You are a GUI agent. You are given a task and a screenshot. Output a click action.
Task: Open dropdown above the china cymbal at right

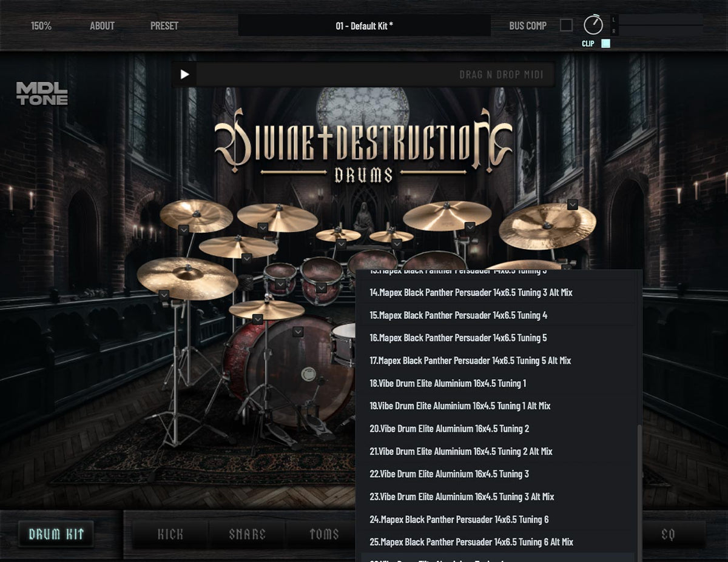coord(572,205)
